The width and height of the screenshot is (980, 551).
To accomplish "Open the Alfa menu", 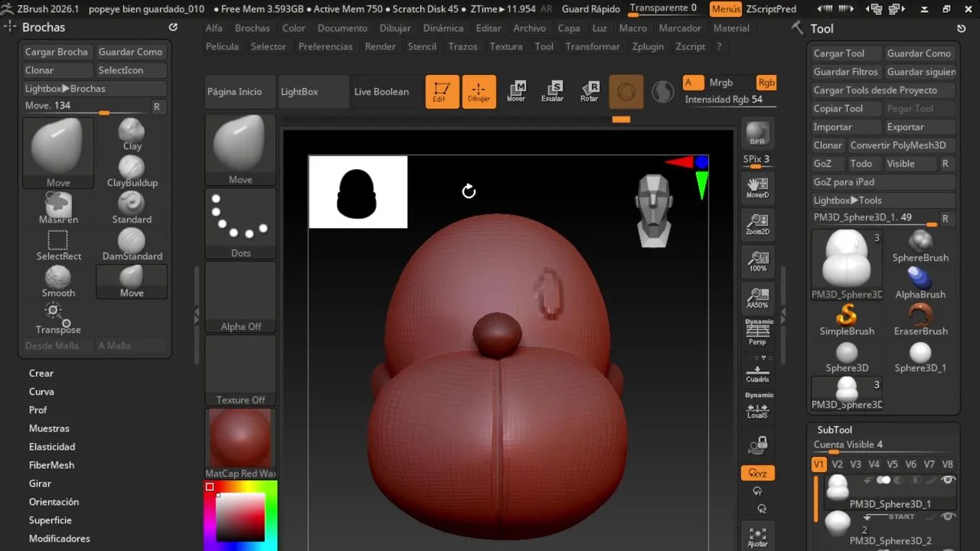I will pyautogui.click(x=214, y=28).
